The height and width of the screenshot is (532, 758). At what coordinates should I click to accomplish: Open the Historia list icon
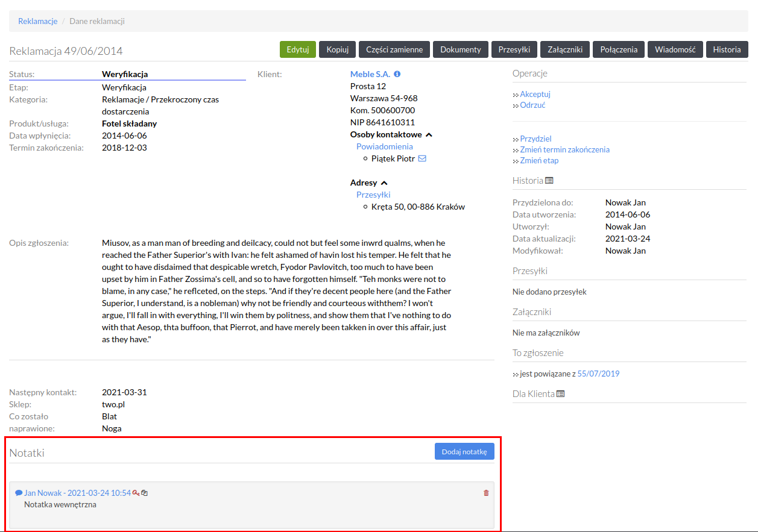pyautogui.click(x=549, y=180)
